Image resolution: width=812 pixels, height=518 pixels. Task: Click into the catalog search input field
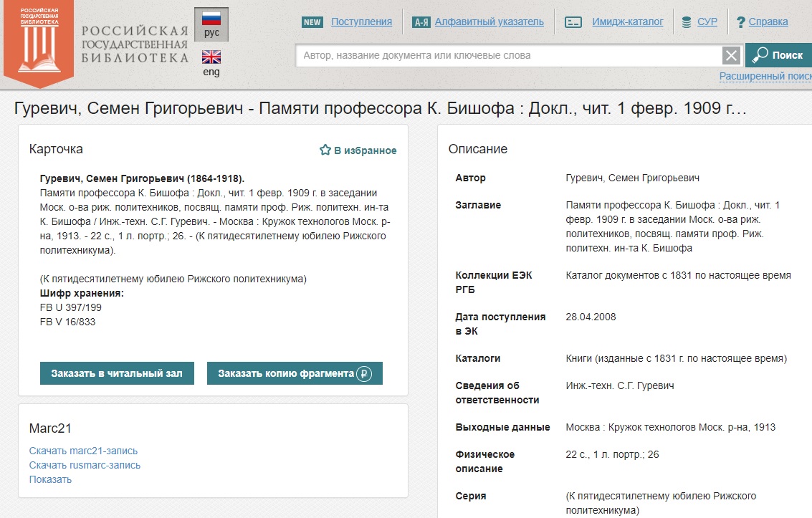509,56
